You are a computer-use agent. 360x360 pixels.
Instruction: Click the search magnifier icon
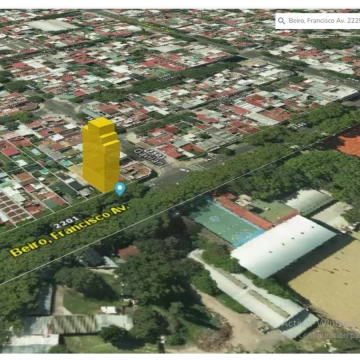pyautogui.click(x=281, y=21)
